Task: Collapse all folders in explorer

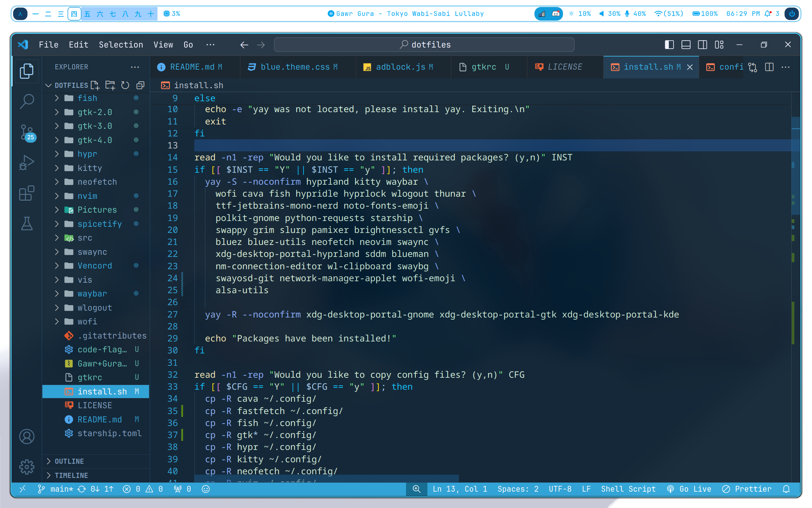Action: pyautogui.click(x=140, y=85)
